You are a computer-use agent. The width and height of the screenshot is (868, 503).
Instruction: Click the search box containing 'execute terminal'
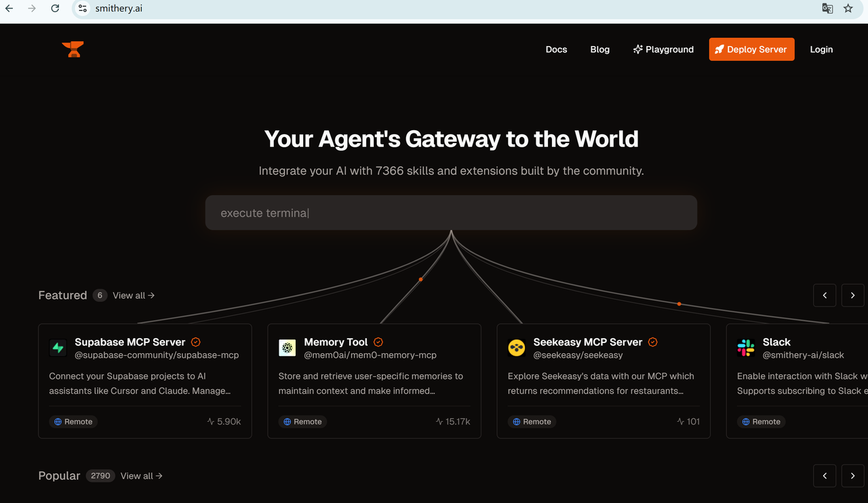[x=451, y=213]
